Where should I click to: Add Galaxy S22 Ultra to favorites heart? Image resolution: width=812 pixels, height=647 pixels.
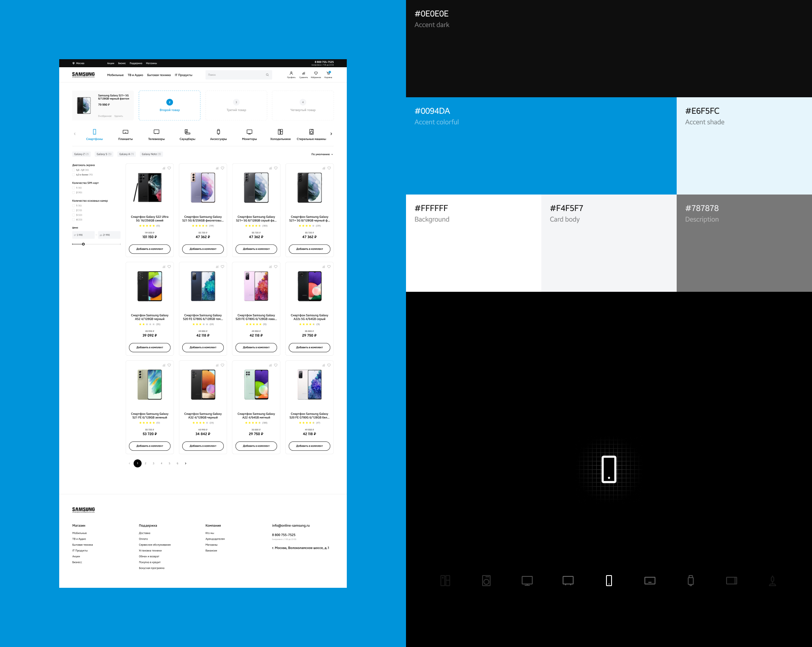tap(169, 168)
